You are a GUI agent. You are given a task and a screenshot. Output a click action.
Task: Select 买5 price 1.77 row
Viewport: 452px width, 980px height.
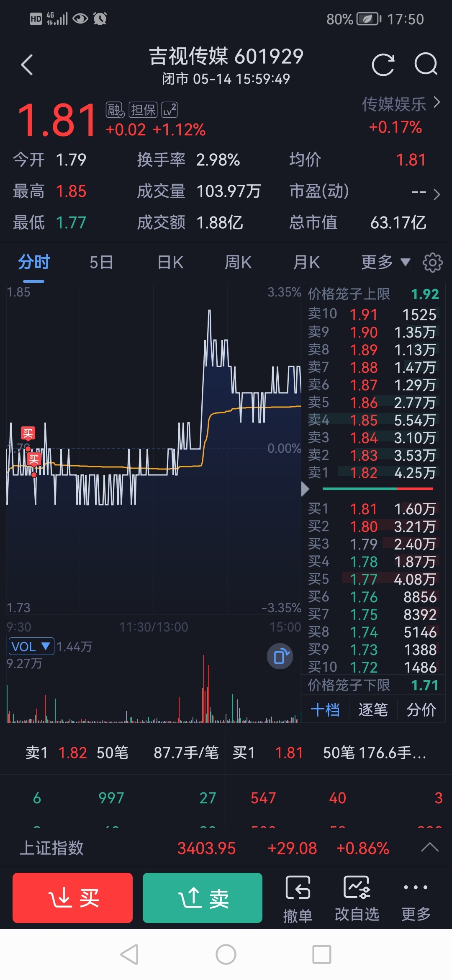tap(373, 579)
